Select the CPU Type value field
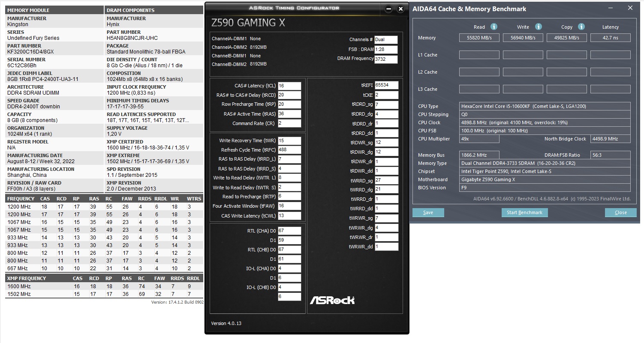Viewport: 644px width, 343px height. [545, 106]
